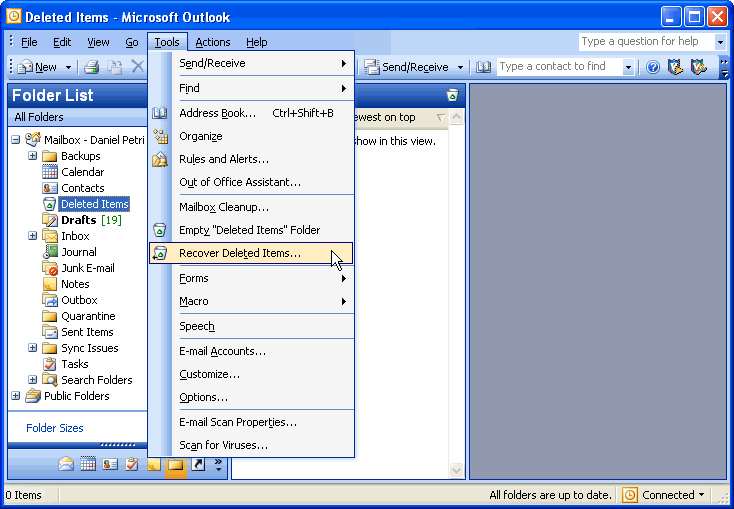This screenshot has height=509, width=734.
Task: Select the Sent Items folder in tree
Action: [x=87, y=332]
